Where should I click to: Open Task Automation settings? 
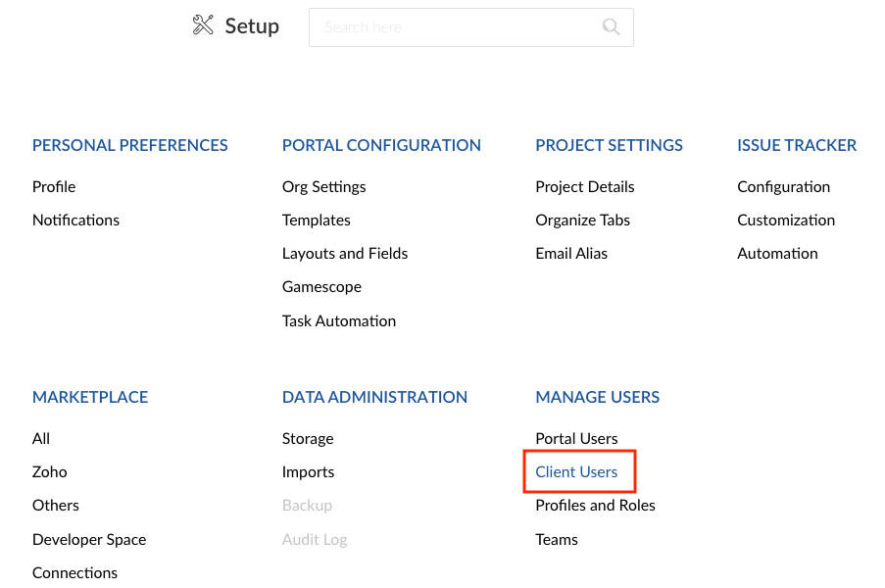(x=338, y=320)
